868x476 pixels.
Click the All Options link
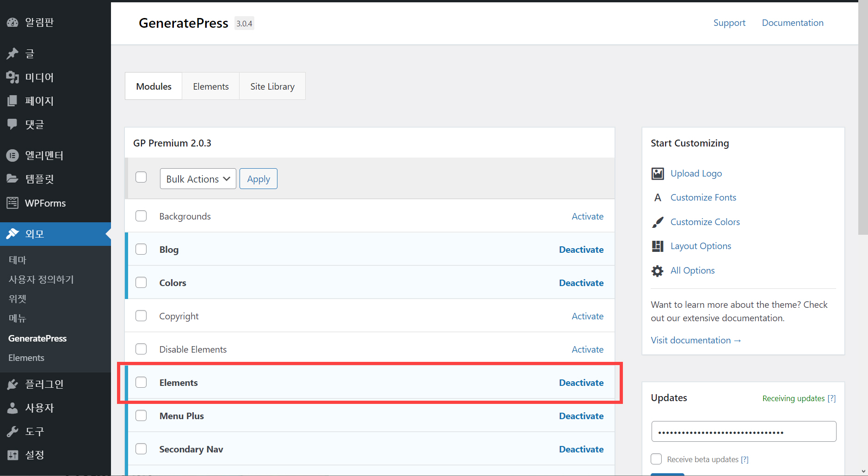coord(692,270)
